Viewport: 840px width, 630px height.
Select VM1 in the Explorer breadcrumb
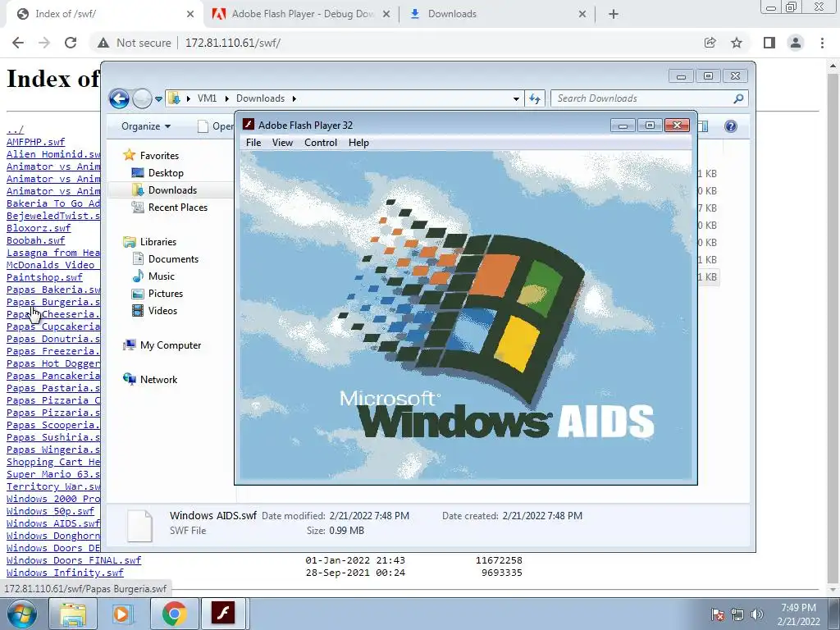207,98
